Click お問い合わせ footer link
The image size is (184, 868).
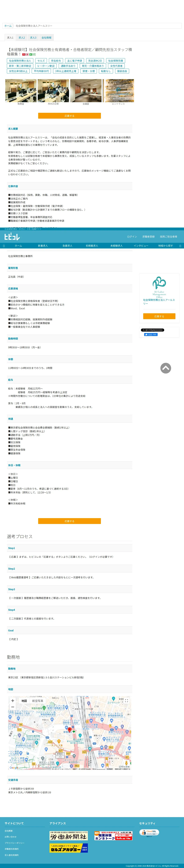coord(10,837)
